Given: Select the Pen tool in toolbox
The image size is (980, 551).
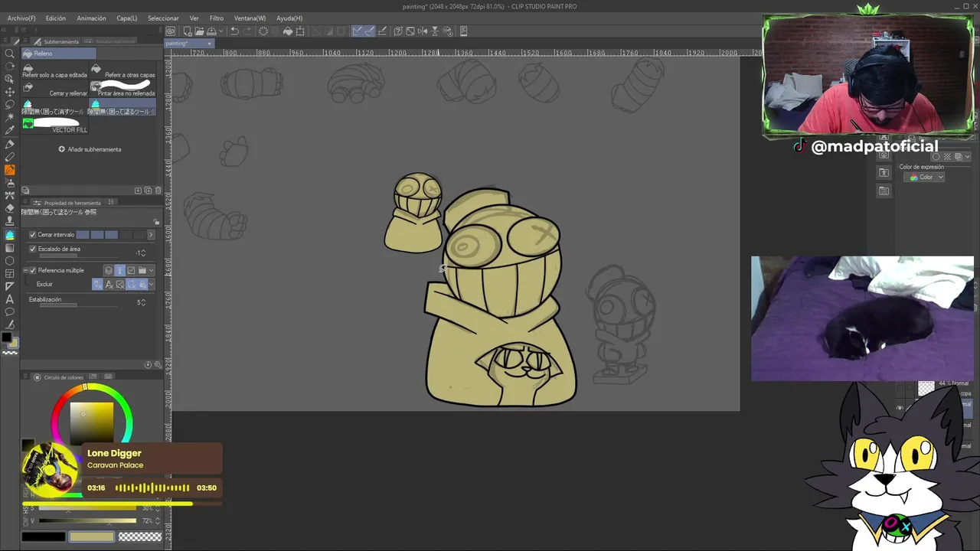Looking at the screenshot, I should click(x=9, y=144).
